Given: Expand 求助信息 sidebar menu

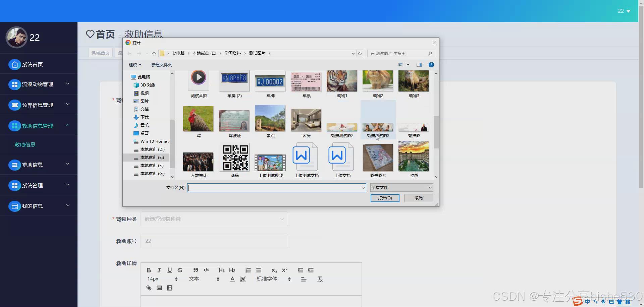Looking at the screenshot, I should point(39,165).
